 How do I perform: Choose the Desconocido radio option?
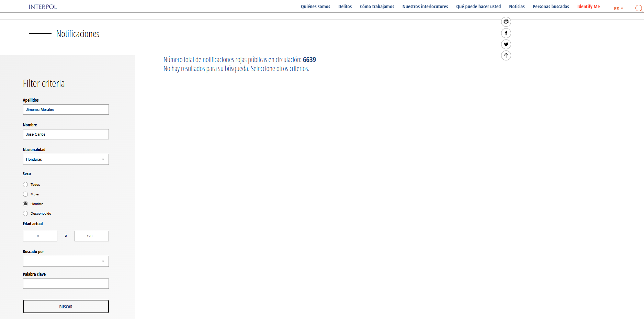point(25,214)
